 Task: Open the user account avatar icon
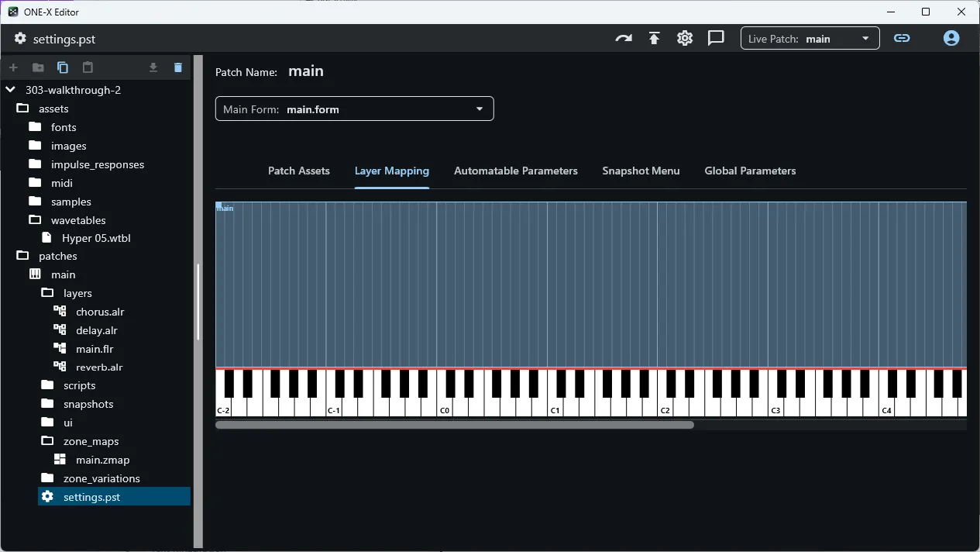951,38
